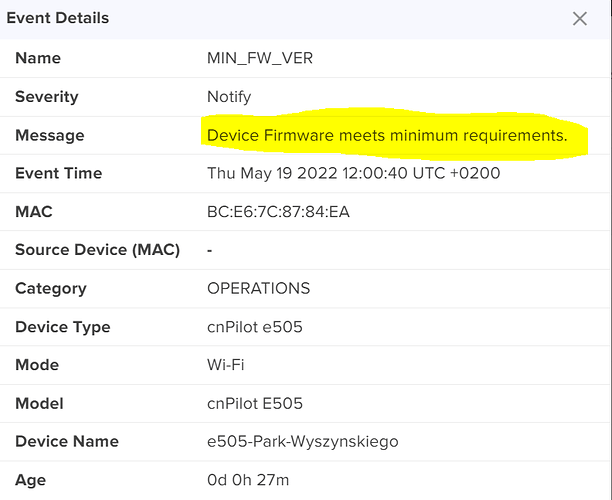Click the Category field label
This screenshot has width=612, height=500.
coord(51,288)
